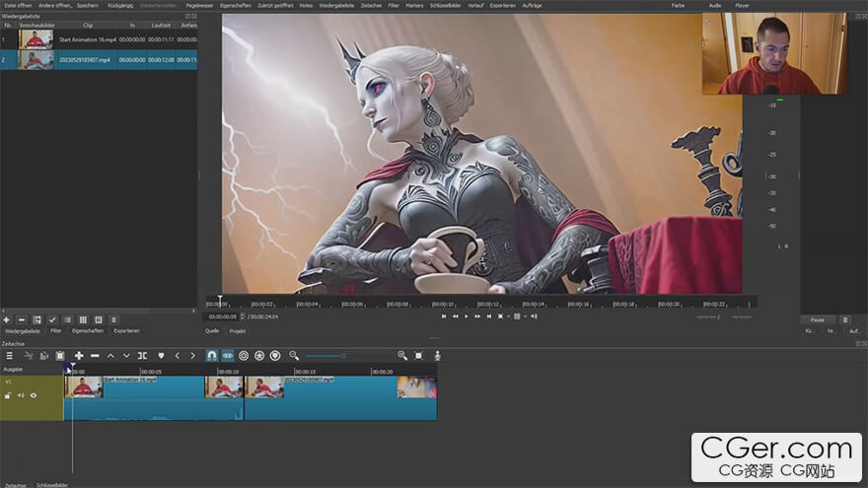Lock the V1 track
The image size is (868, 488).
8,395
